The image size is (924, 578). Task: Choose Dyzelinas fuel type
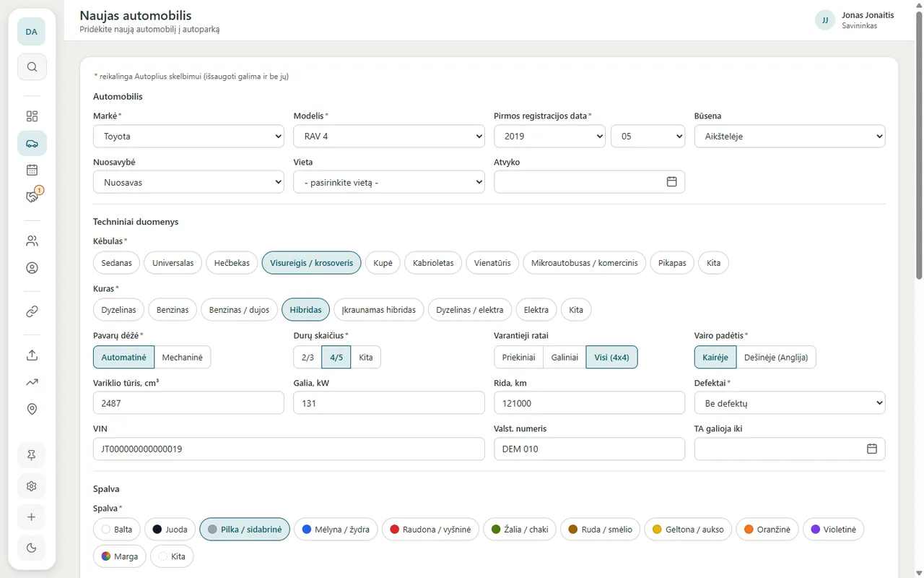click(x=119, y=310)
